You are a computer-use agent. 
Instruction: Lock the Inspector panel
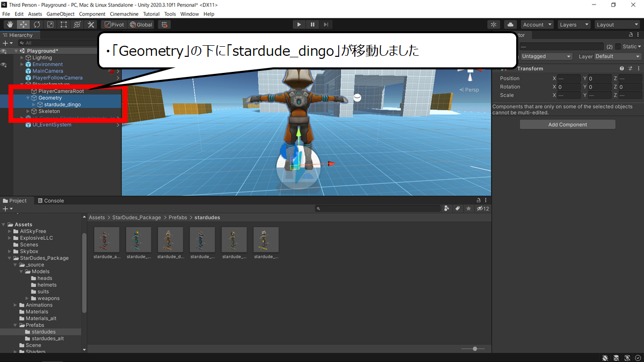(x=631, y=35)
